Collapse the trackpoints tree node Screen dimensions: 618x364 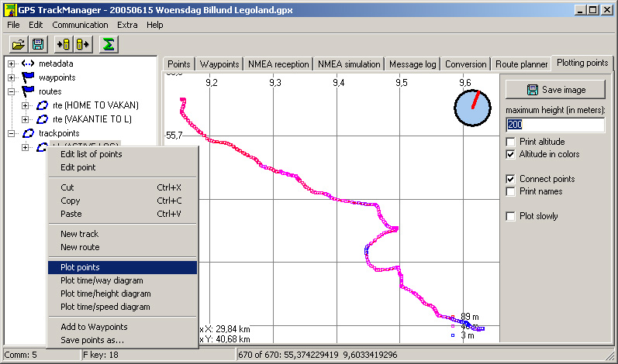tap(11, 133)
